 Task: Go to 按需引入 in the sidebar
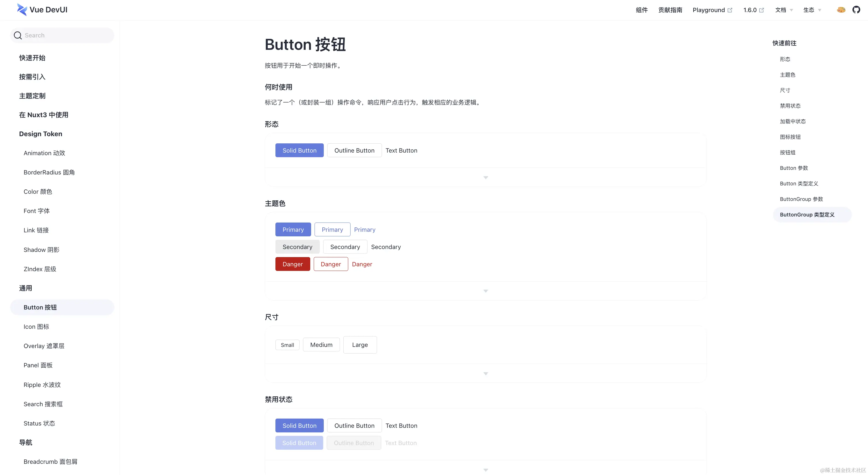[x=32, y=77]
